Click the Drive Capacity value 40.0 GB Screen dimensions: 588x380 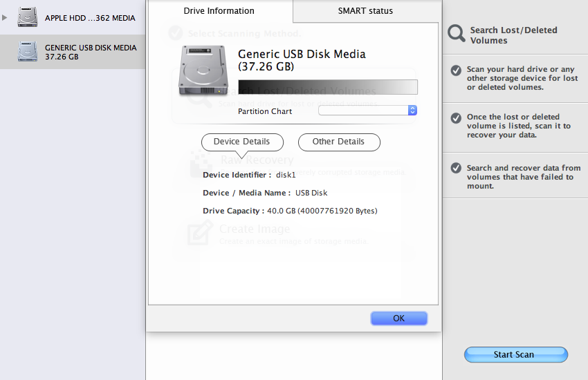tap(322, 211)
